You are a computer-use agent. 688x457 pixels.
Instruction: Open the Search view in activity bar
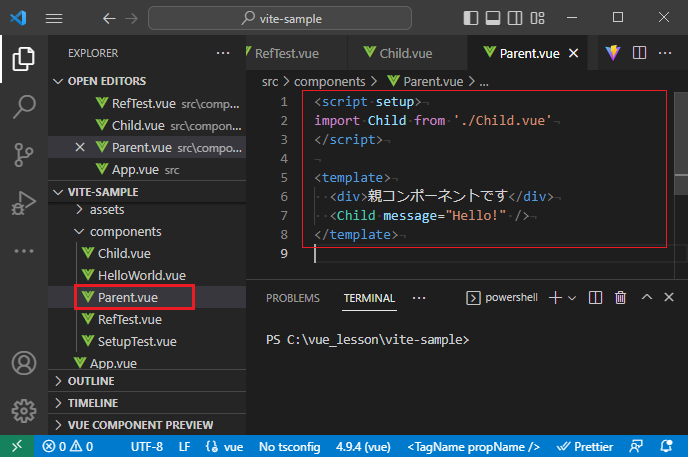coord(24,107)
